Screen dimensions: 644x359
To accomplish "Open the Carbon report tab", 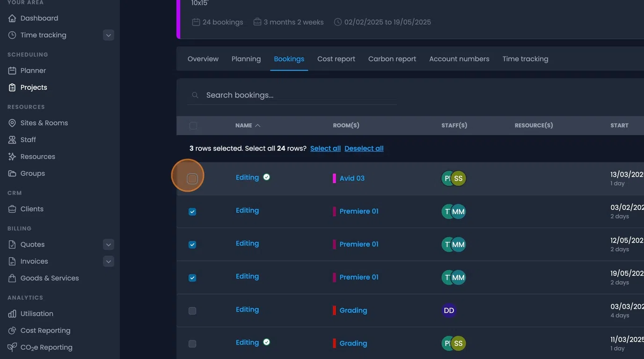I will tap(392, 58).
